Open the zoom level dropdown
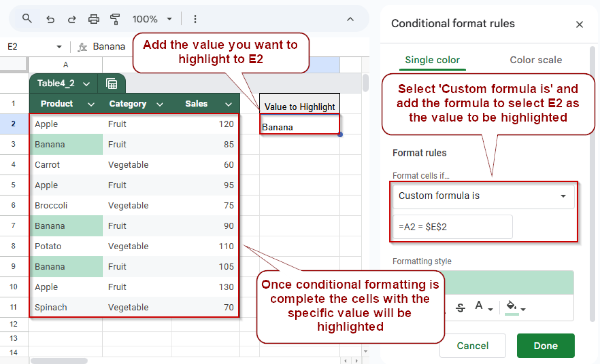Image resolution: width=600 pixels, height=364 pixels. tap(152, 18)
